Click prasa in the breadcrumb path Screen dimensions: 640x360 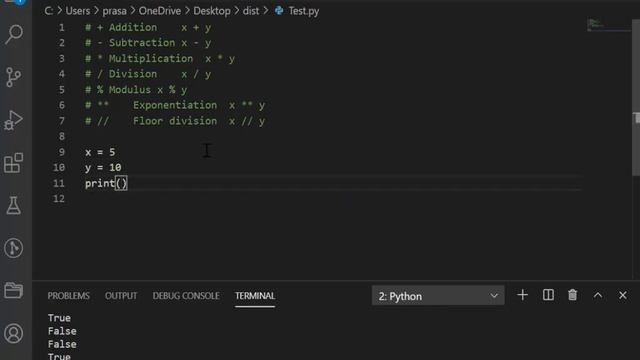pos(114,11)
